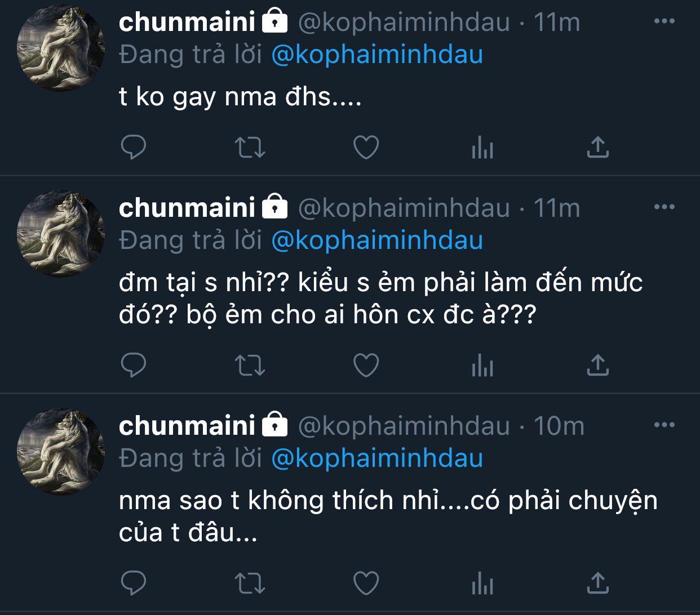This screenshot has width=700, height=615.
Task: Share the "t ko gay nma đhs" tweet
Action: point(597,148)
